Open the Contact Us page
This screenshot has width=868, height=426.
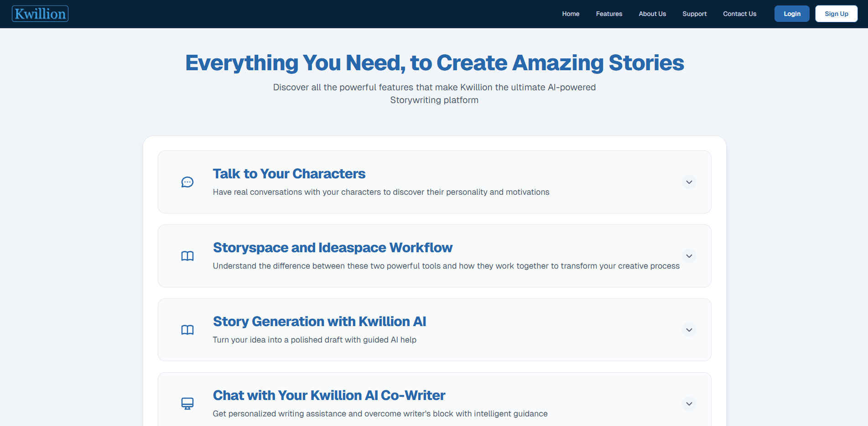tap(739, 14)
